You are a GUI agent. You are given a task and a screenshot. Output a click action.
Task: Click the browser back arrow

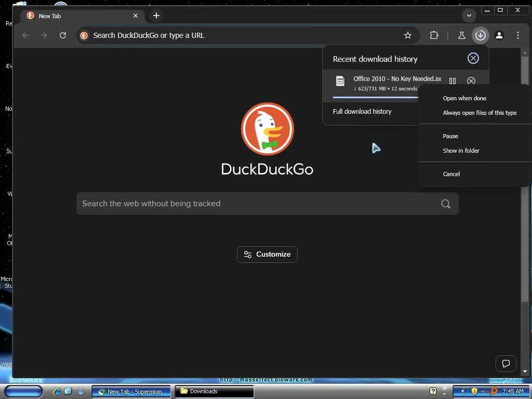[x=25, y=35]
